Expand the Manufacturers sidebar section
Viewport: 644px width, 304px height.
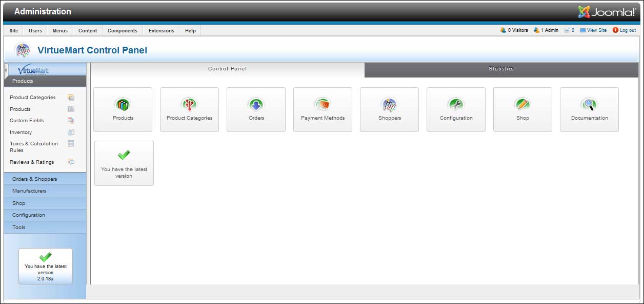[x=45, y=191]
